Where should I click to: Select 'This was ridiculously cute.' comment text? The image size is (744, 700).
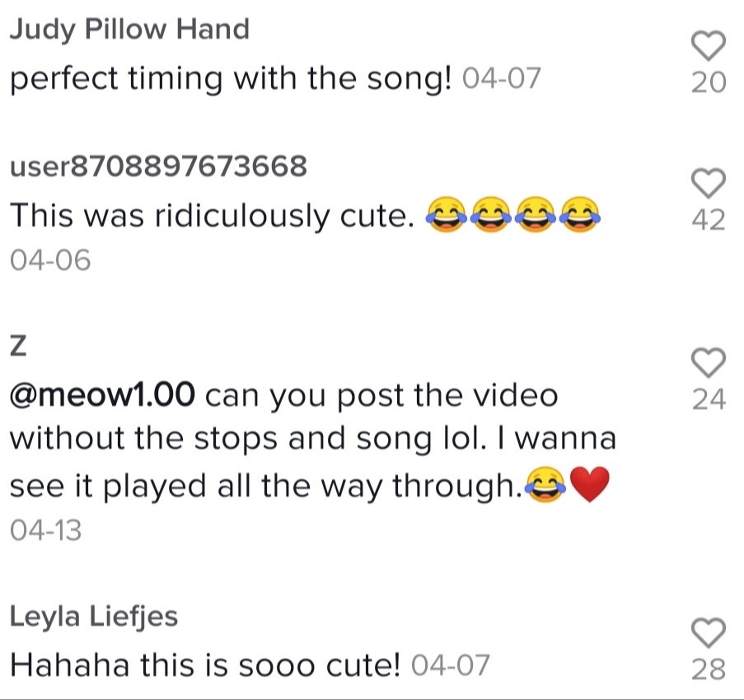(x=212, y=216)
